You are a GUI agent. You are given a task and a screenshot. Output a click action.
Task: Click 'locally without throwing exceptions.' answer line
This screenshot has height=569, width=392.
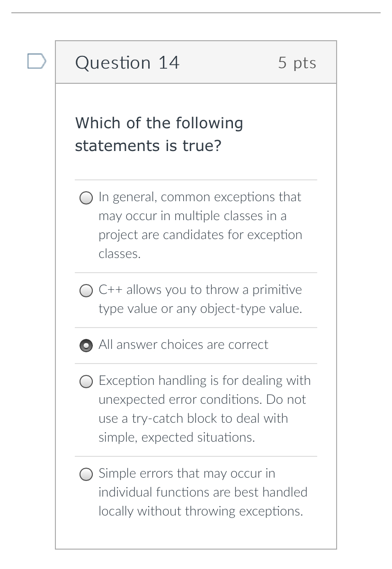200,511
